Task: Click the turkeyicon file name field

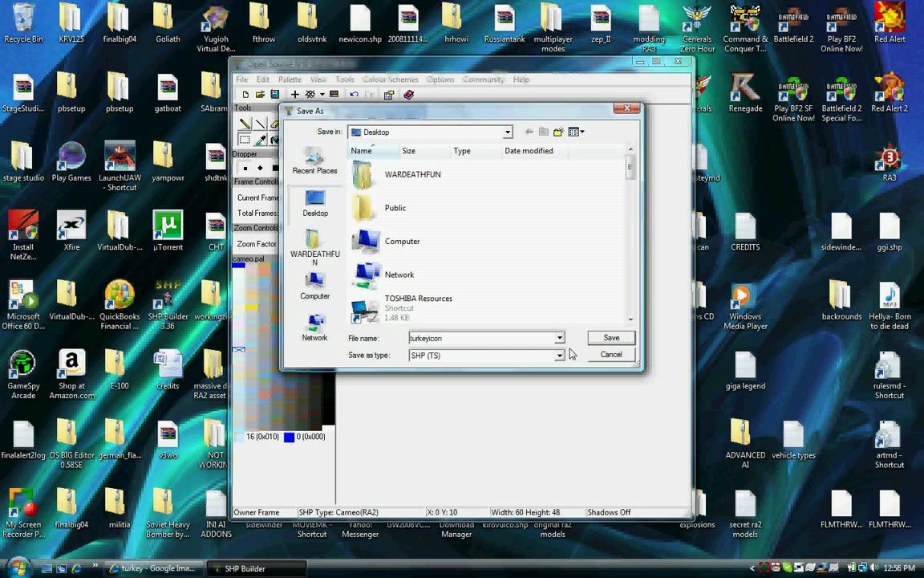Action: click(481, 338)
